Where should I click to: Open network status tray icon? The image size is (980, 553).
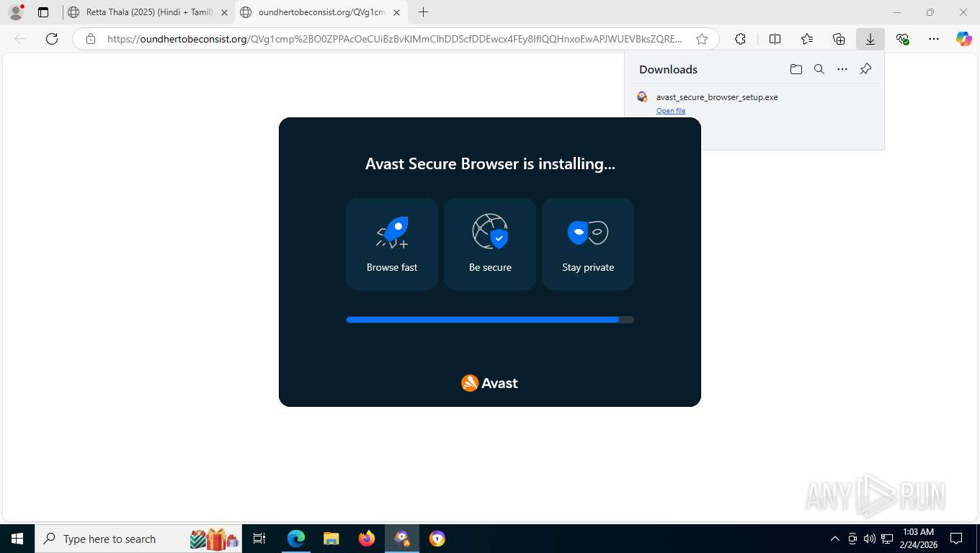tap(887, 539)
